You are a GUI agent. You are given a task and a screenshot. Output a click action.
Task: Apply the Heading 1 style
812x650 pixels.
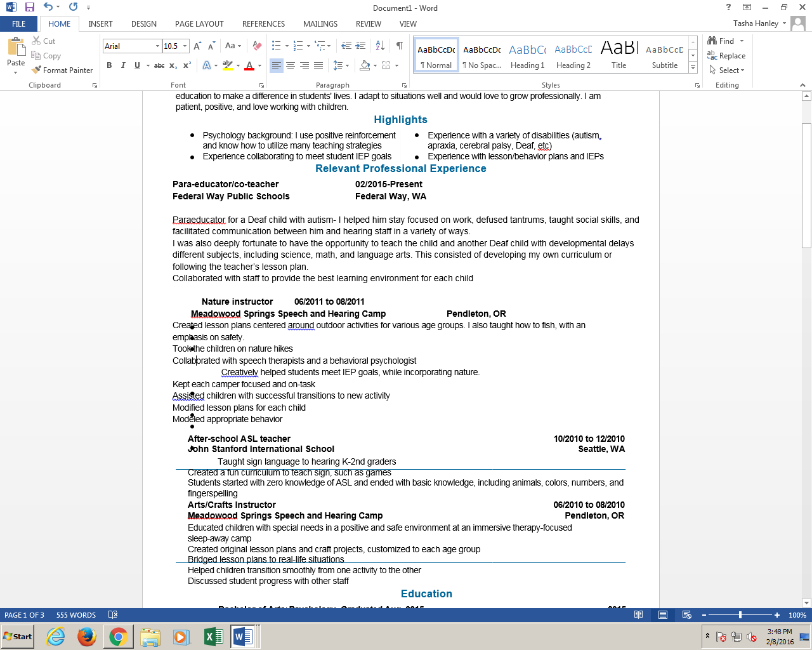pyautogui.click(x=527, y=55)
